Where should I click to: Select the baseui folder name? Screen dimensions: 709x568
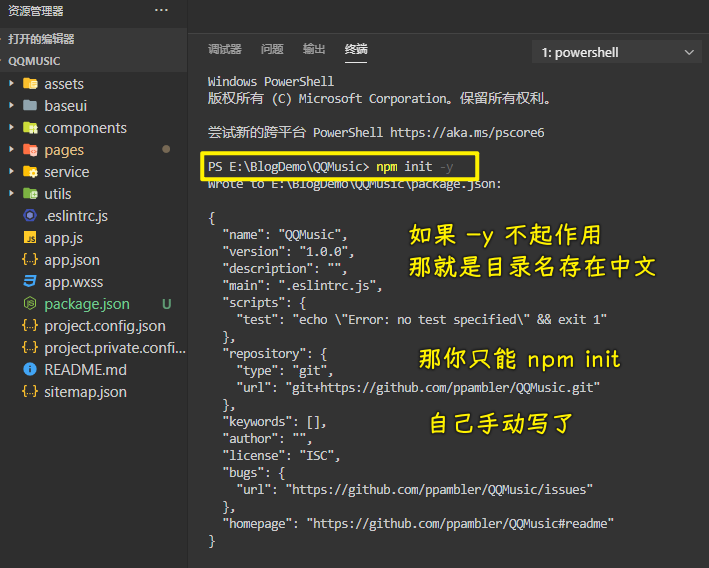tap(66, 106)
